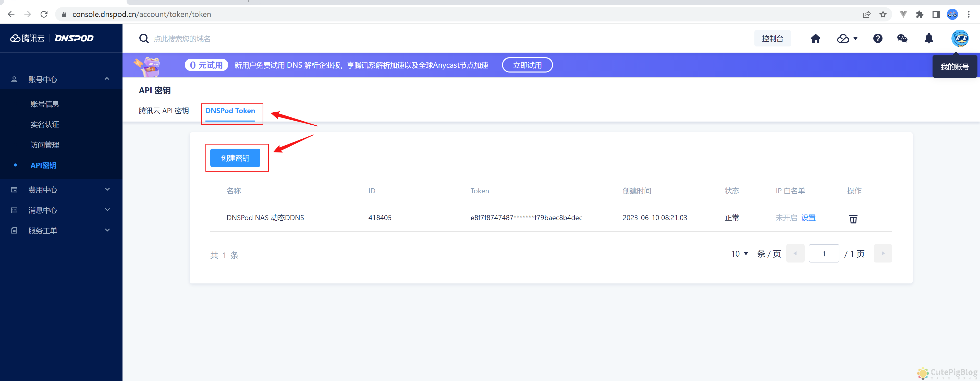Open the browser extensions puzzle icon

(x=920, y=14)
